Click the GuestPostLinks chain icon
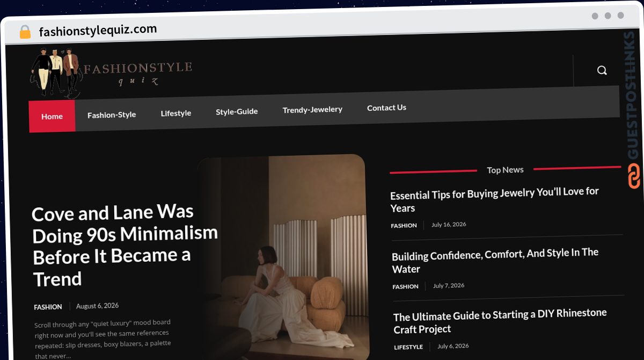Viewport: 644px width, 360px height. point(634,176)
